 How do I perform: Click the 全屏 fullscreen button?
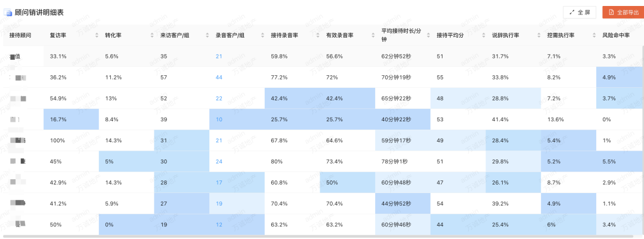click(580, 12)
